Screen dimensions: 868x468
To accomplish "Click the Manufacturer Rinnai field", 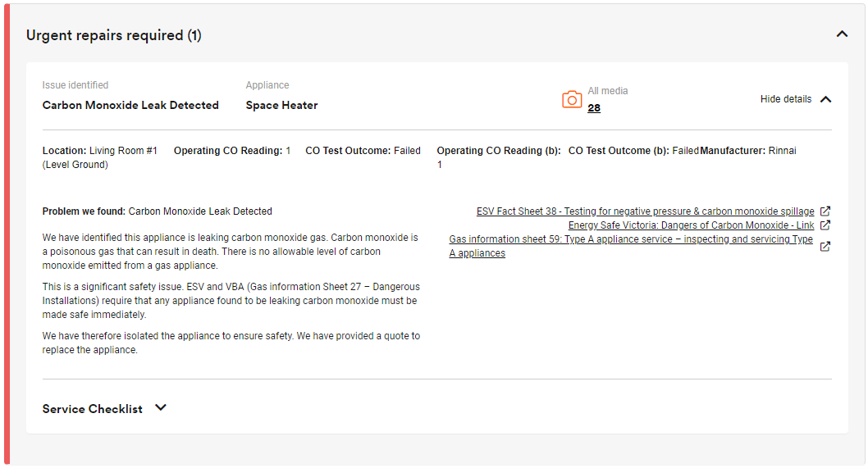I will pos(748,151).
